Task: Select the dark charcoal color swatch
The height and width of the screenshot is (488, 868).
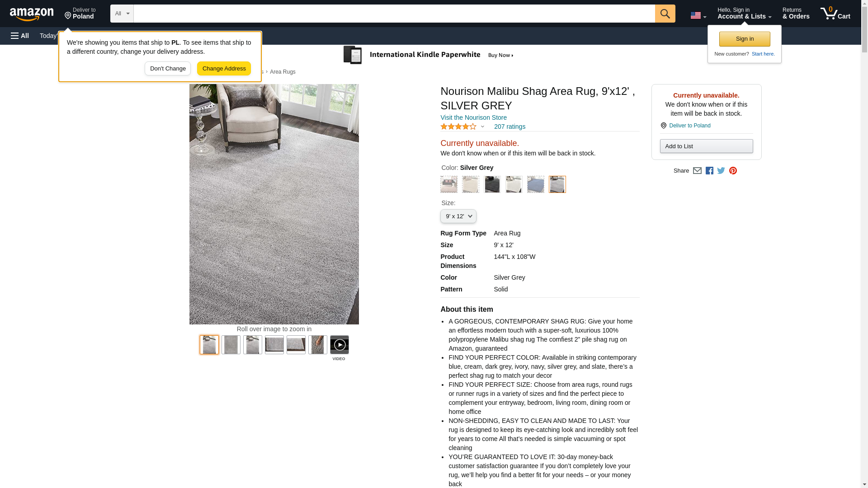Action: [x=492, y=184]
